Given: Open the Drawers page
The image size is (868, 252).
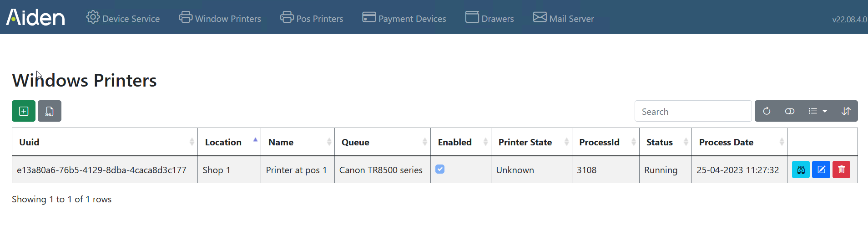Looking at the screenshot, I should (x=490, y=18).
